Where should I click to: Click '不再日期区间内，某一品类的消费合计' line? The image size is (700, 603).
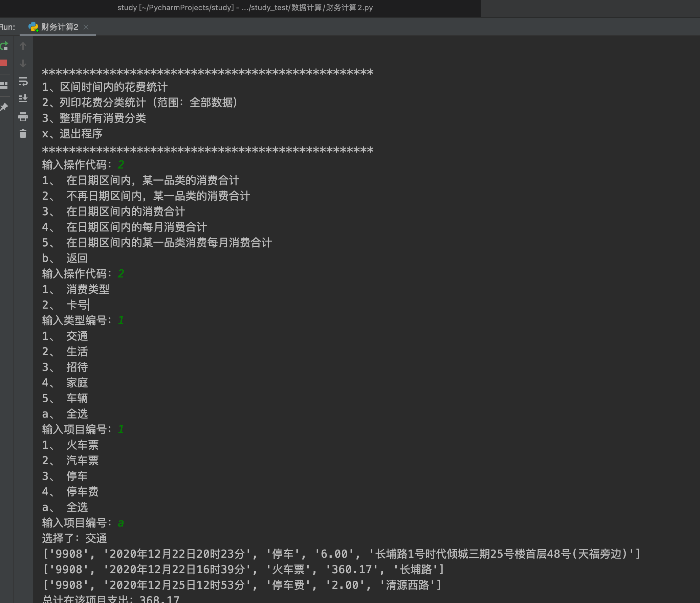146,196
